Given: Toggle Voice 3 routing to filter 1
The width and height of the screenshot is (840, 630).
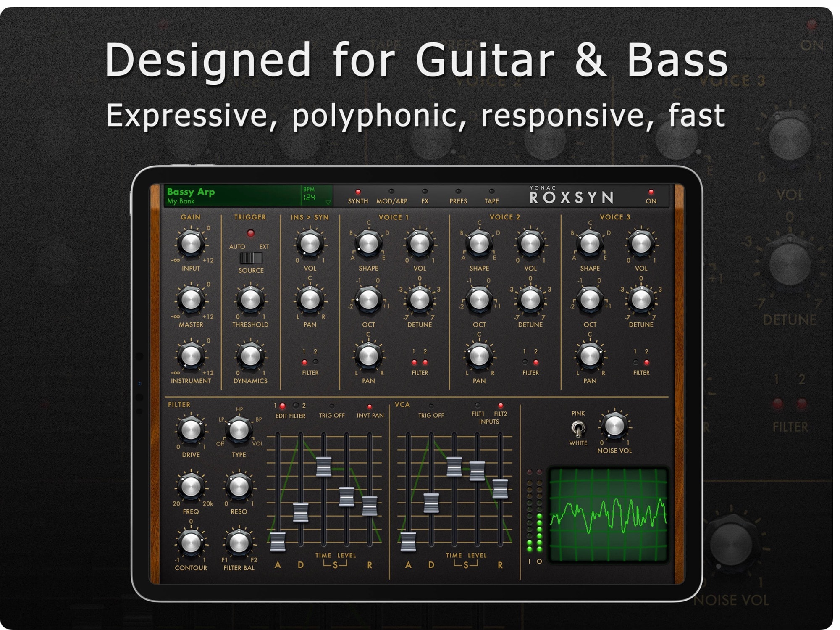Looking at the screenshot, I should (635, 362).
